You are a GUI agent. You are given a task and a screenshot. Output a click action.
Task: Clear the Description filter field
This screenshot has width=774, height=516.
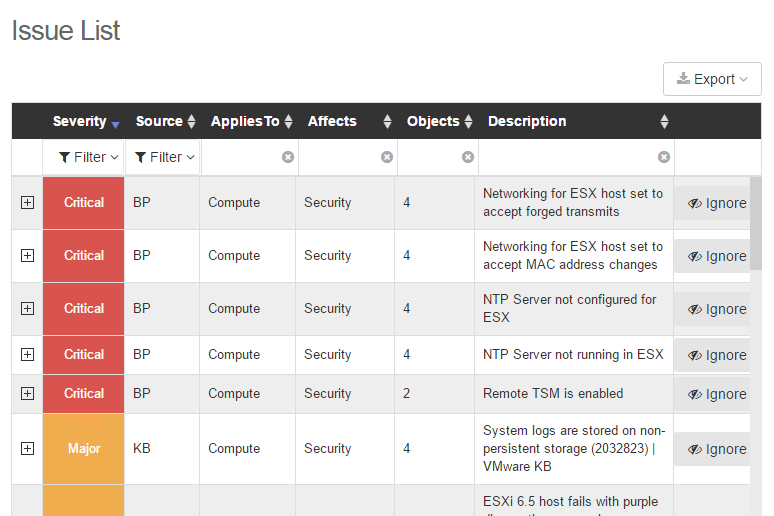(x=664, y=157)
